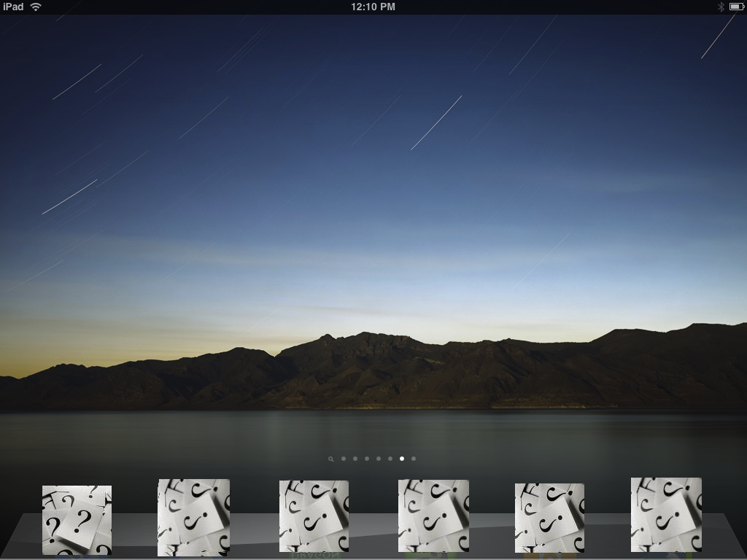This screenshot has width=747, height=560.
Task: Tap the fourth dock icon from the left
Action: pos(433,516)
